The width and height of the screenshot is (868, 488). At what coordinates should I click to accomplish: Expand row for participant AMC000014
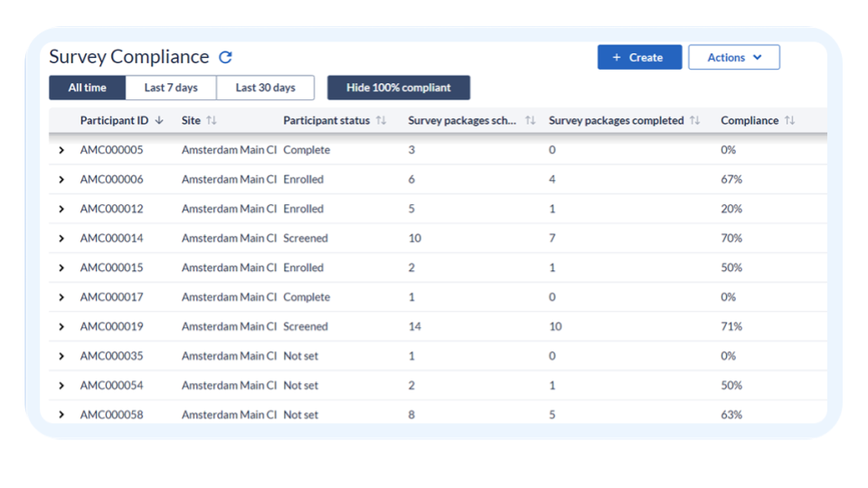coord(61,239)
